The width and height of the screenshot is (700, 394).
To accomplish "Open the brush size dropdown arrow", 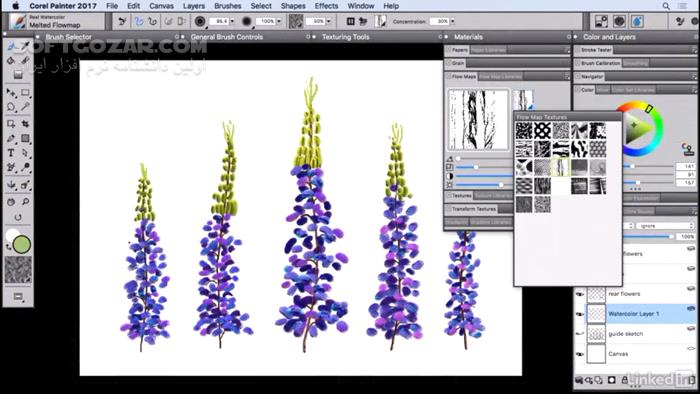I will point(232,21).
